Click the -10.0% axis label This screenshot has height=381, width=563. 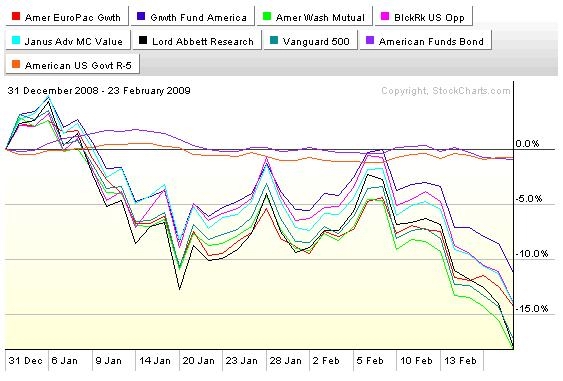pos(532,254)
